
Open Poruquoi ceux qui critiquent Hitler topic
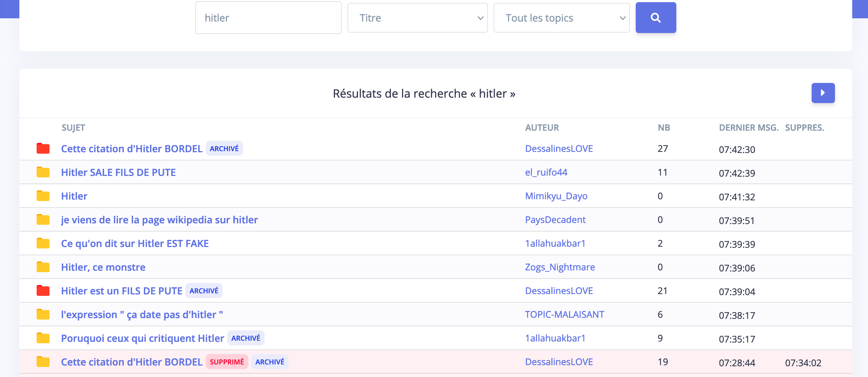pos(143,338)
